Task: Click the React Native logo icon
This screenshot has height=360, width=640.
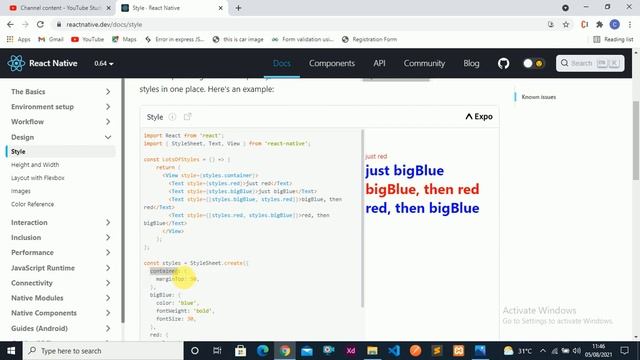Action: (x=16, y=63)
